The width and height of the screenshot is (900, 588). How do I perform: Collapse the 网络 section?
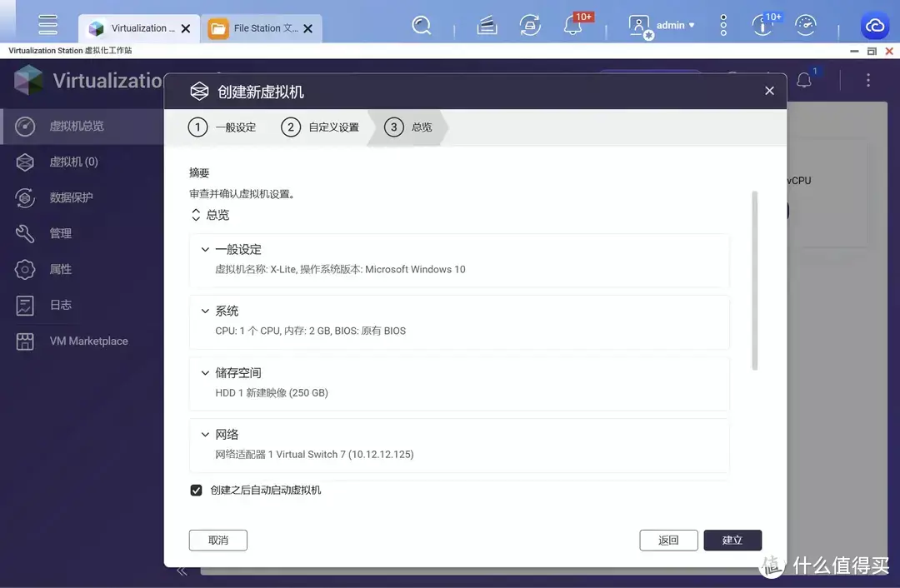(x=205, y=434)
